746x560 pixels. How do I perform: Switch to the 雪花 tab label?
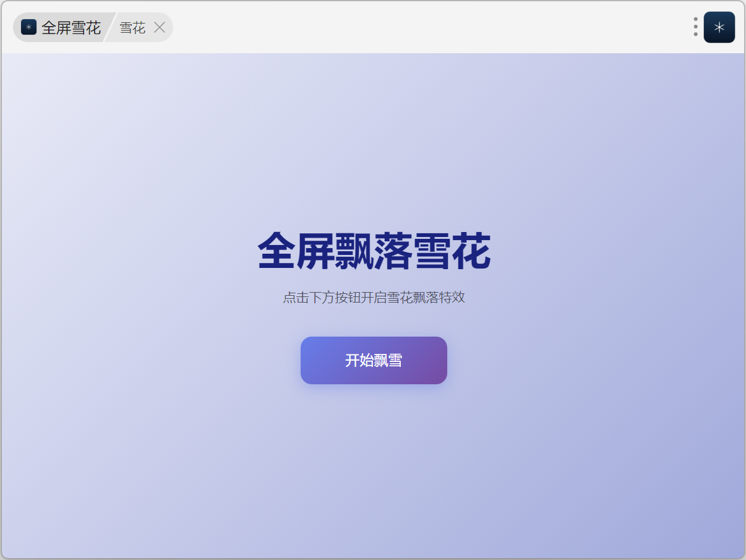point(132,27)
